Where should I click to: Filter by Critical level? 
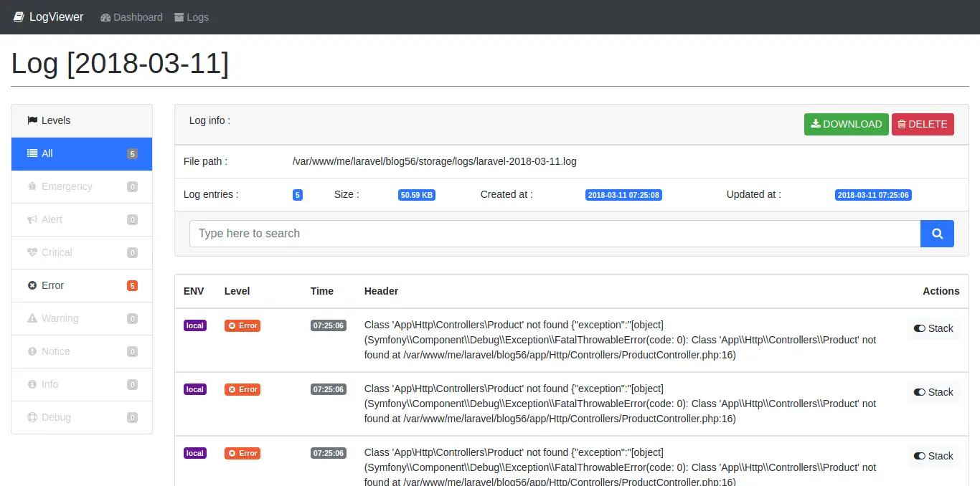[x=82, y=252]
